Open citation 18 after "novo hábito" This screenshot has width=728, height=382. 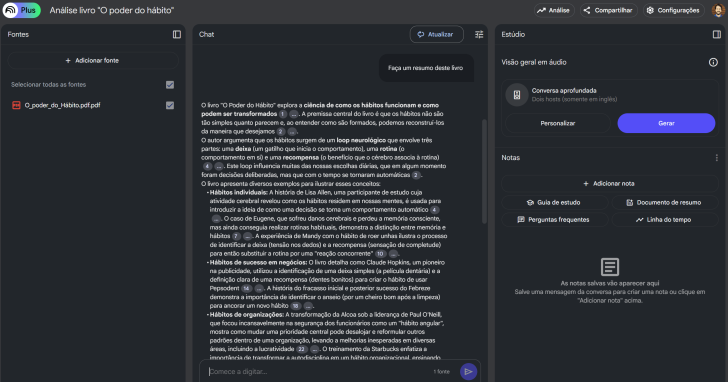tap(296, 306)
